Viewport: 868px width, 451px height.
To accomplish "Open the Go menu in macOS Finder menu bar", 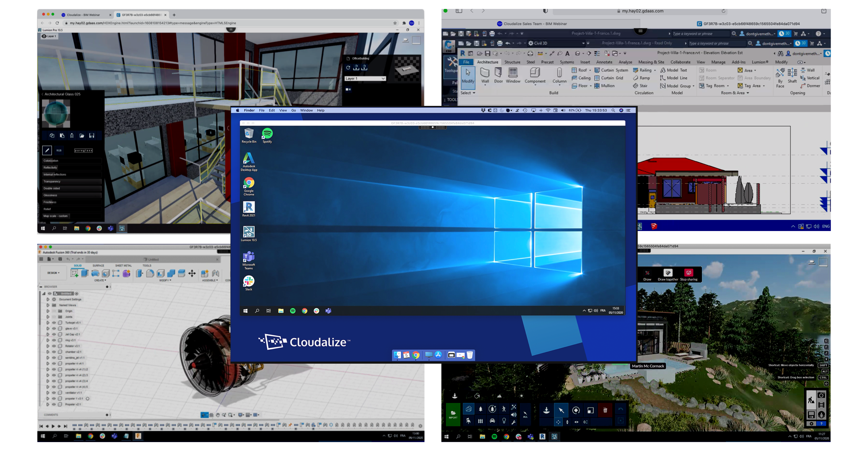I will click(293, 111).
